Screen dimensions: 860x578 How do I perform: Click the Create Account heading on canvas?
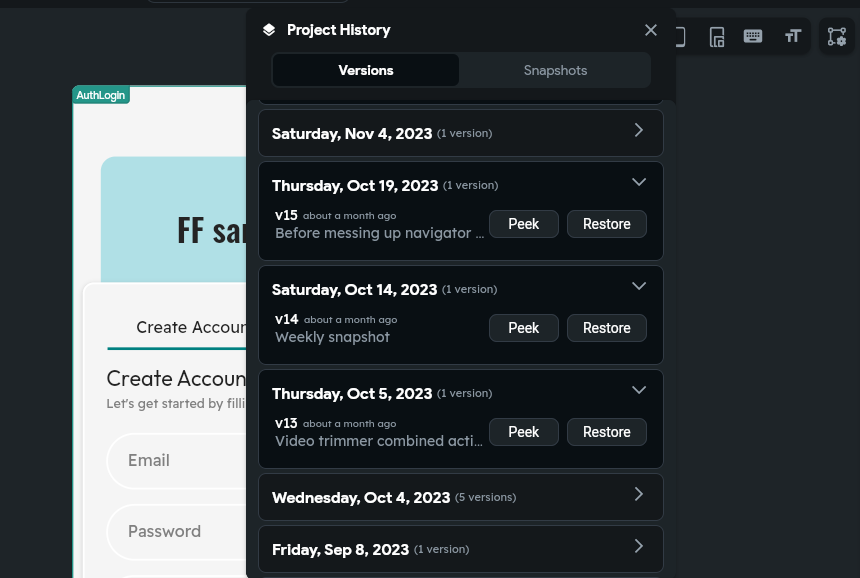[176, 378]
